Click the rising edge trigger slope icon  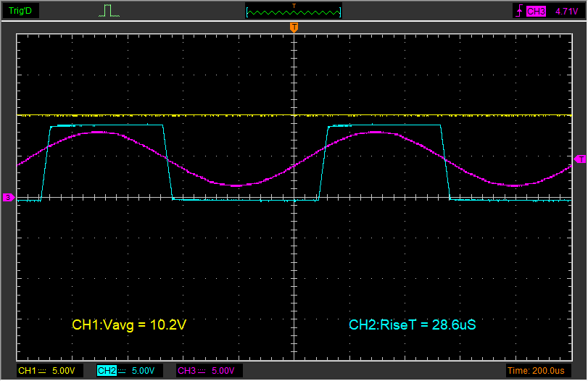(x=518, y=12)
